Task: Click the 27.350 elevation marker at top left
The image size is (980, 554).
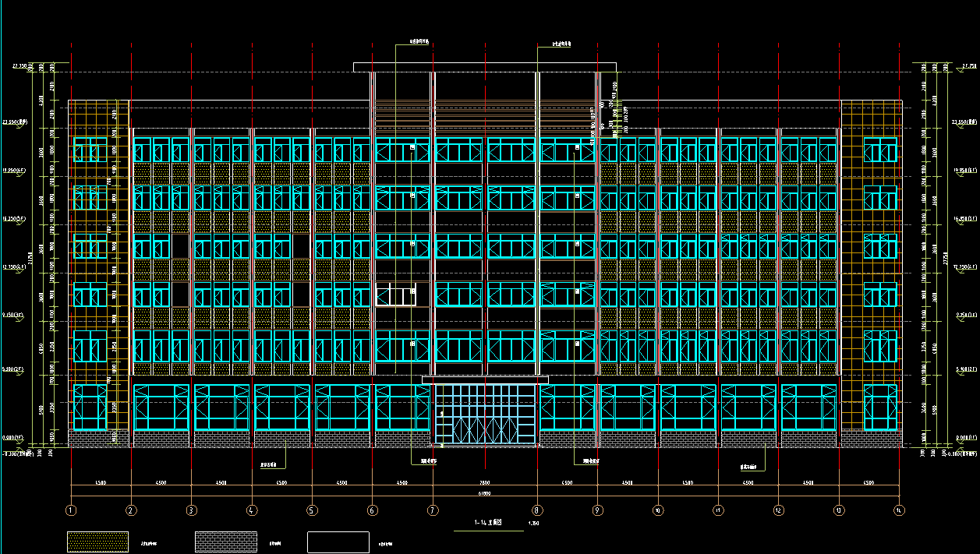Action: (x=19, y=67)
